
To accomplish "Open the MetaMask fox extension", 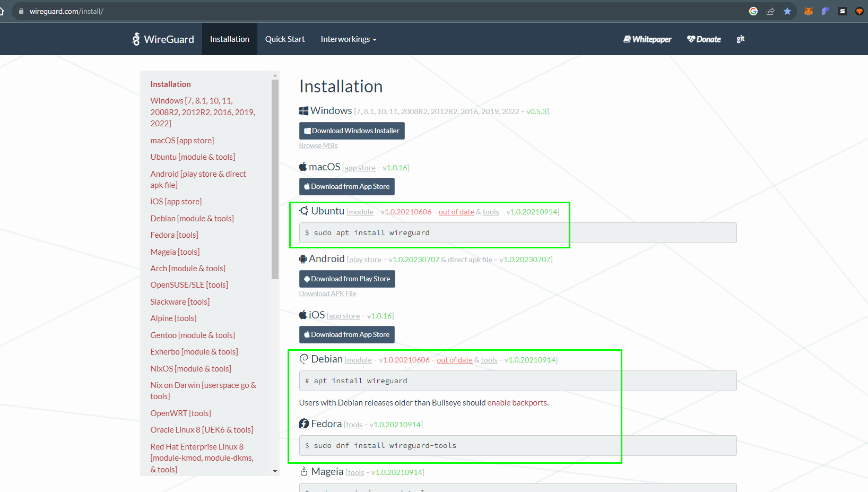I will click(809, 11).
